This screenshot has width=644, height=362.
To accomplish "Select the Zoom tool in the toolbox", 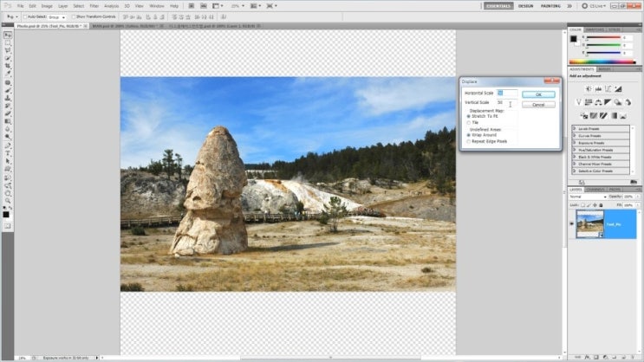I will pyautogui.click(x=8, y=201).
